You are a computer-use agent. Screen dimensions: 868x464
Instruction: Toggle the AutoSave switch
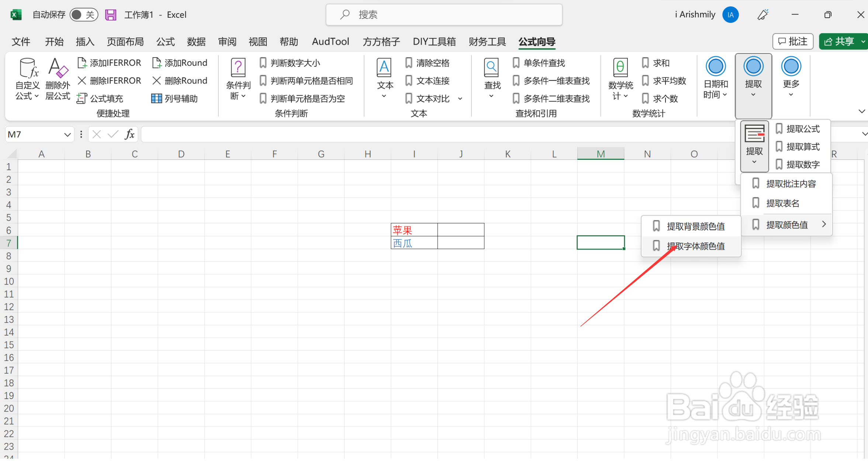84,15
